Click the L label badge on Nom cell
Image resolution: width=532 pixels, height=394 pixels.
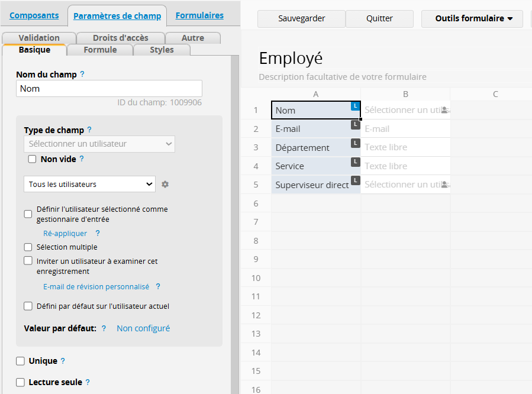coord(355,106)
